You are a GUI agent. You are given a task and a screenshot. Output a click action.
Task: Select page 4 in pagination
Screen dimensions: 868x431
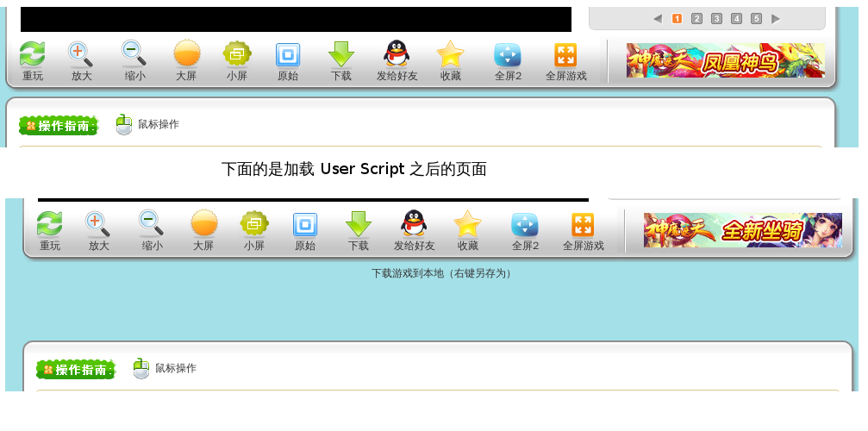pyautogui.click(x=736, y=19)
